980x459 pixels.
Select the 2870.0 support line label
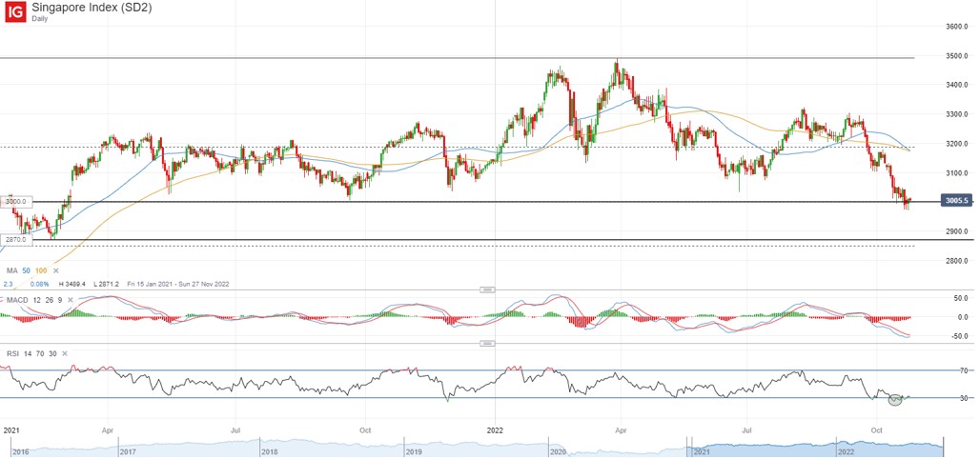click(15, 239)
